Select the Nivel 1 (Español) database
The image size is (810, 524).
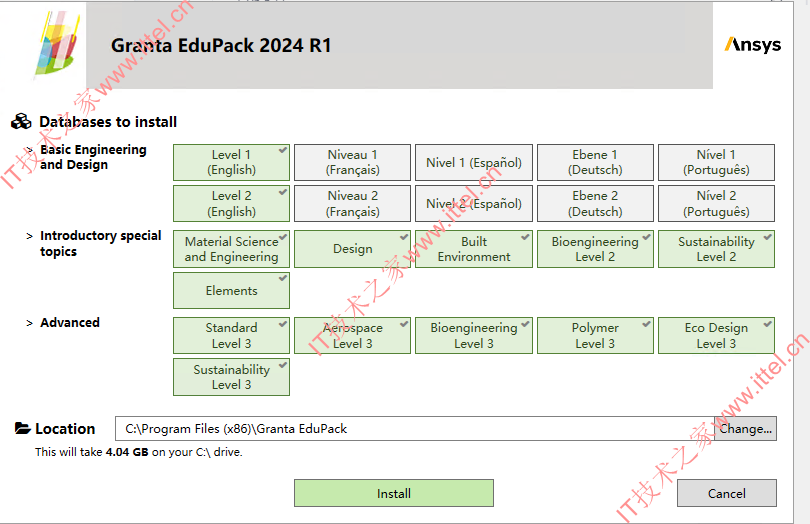point(474,162)
